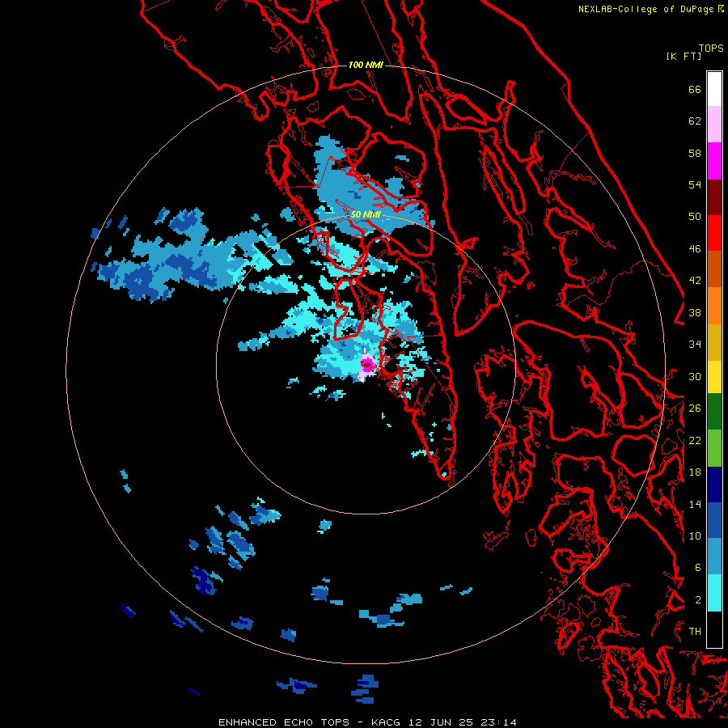The height and width of the screenshot is (728, 728).
Task: Click the light pink legend swatch
Action: point(714,125)
